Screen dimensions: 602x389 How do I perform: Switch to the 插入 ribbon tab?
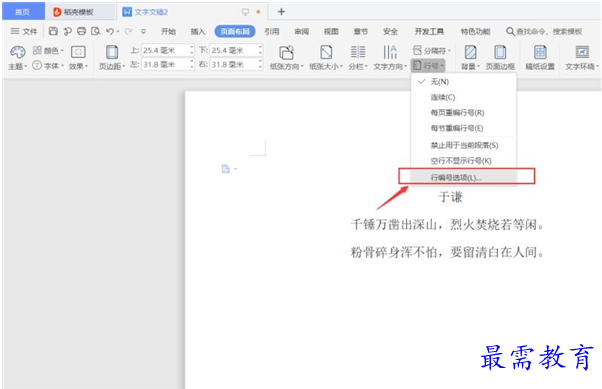pyautogui.click(x=198, y=31)
